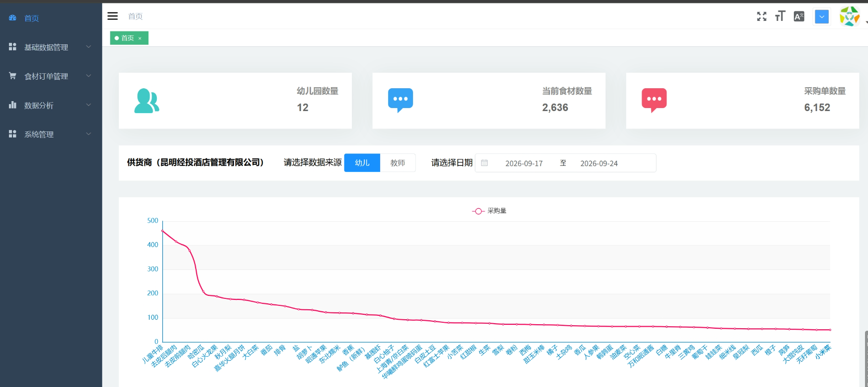Click the calendar icon in date picker

(484, 163)
